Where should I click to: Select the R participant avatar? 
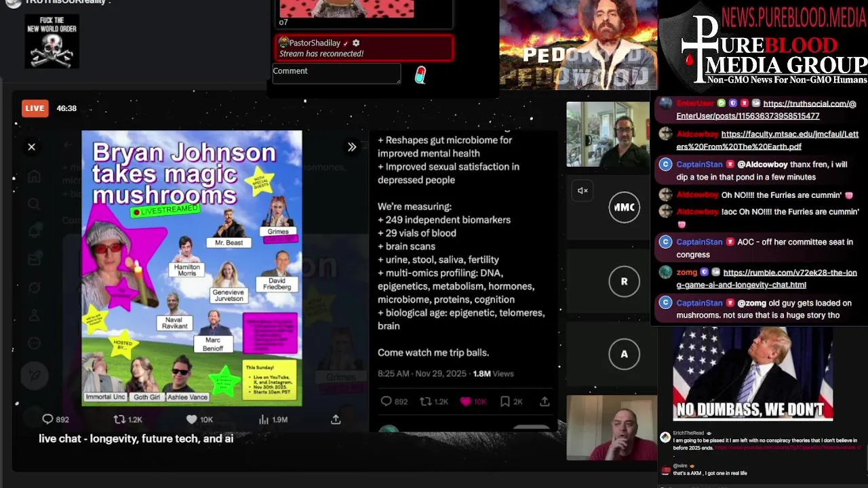click(x=624, y=281)
